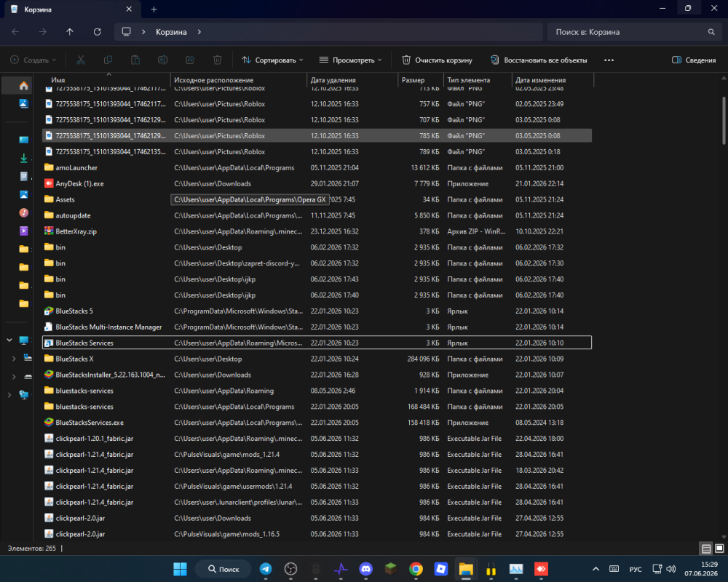Open Desktop quick access sidebar icon
This screenshot has width=728, height=582.
tap(24, 140)
